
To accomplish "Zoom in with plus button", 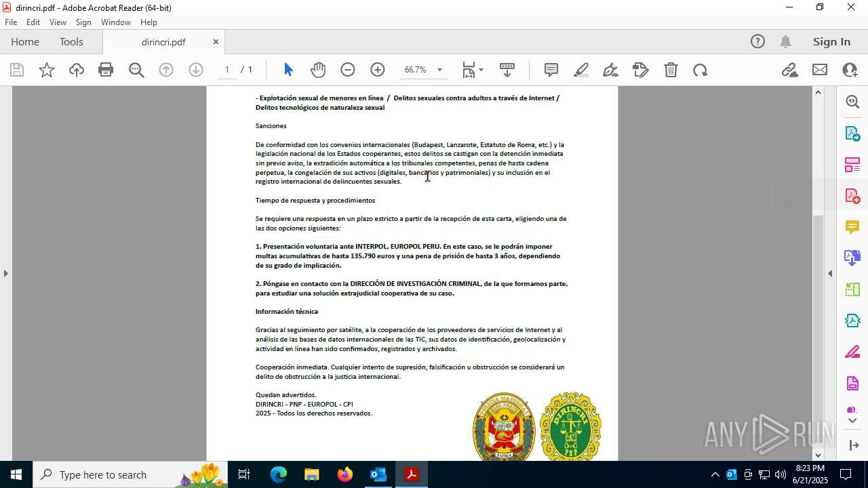I will pos(378,70).
